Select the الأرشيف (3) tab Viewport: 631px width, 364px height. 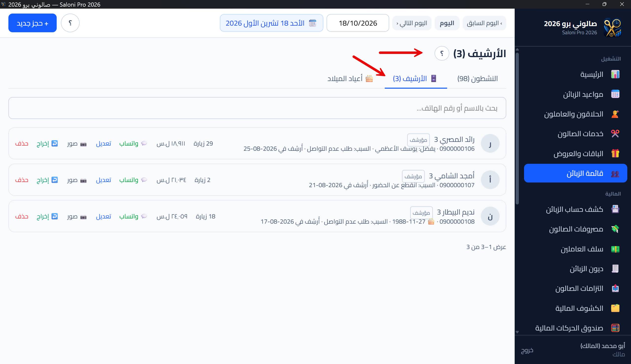click(x=416, y=79)
